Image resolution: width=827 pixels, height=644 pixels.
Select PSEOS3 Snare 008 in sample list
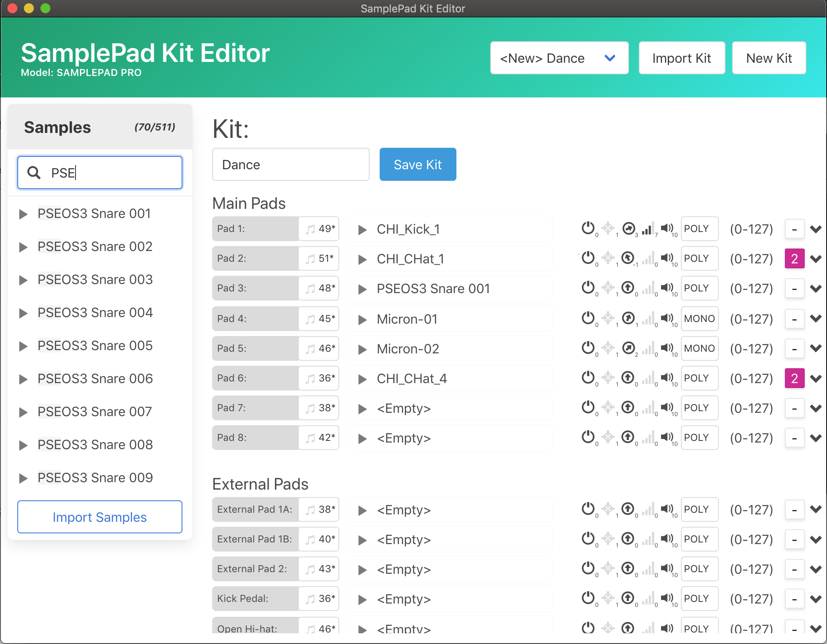point(95,445)
